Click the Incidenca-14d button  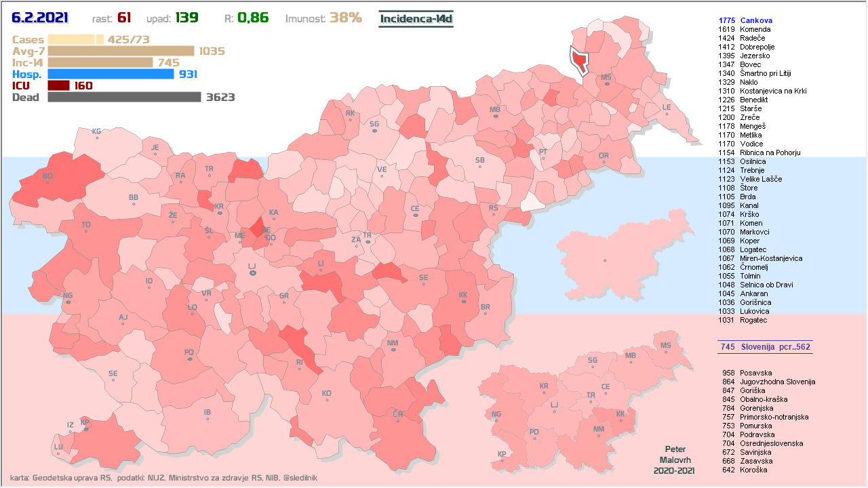[x=416, y=18]
